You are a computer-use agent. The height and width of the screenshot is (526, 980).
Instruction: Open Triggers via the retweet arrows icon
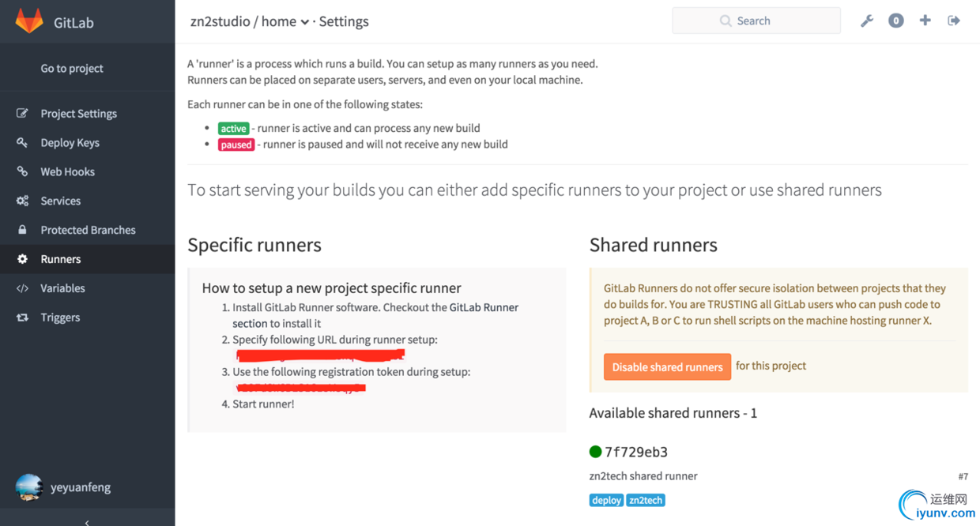click(x=22, y=318)
